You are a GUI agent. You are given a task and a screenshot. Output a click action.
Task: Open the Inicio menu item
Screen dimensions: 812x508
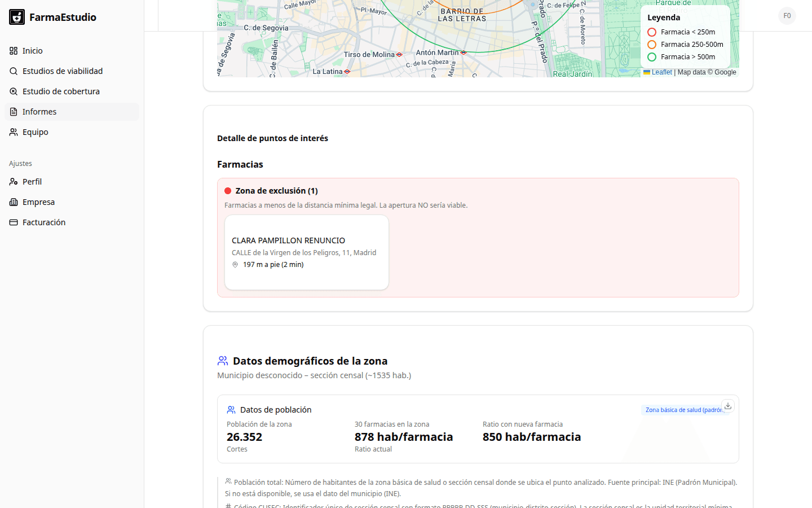pyautogui.click(x=33, y=51)
